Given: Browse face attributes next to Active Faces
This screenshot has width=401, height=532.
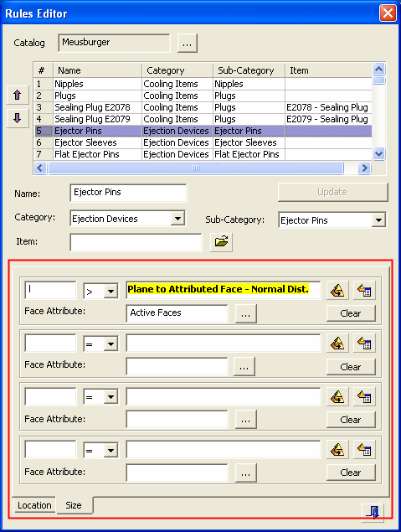Looking at the screenshot, I should click(x=246, y=313).
